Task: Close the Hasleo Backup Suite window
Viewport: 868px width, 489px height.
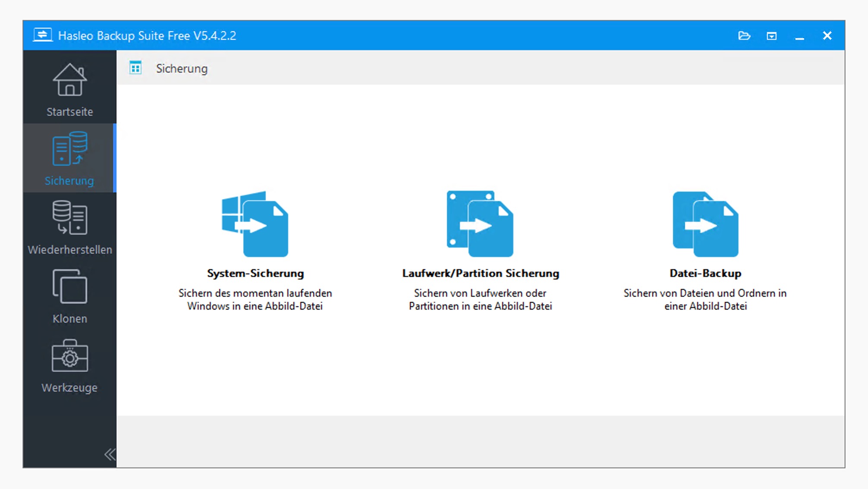Action: tap(827, 36)
